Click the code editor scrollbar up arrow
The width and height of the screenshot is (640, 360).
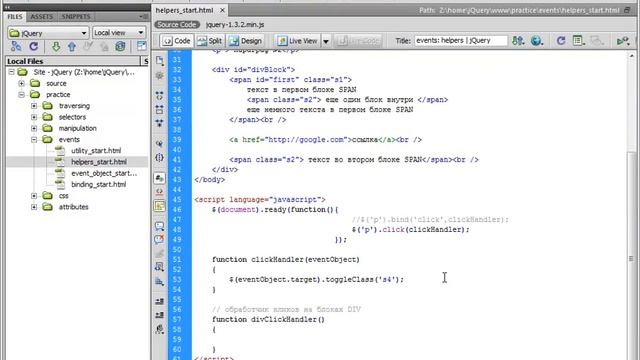click(631, 56)
